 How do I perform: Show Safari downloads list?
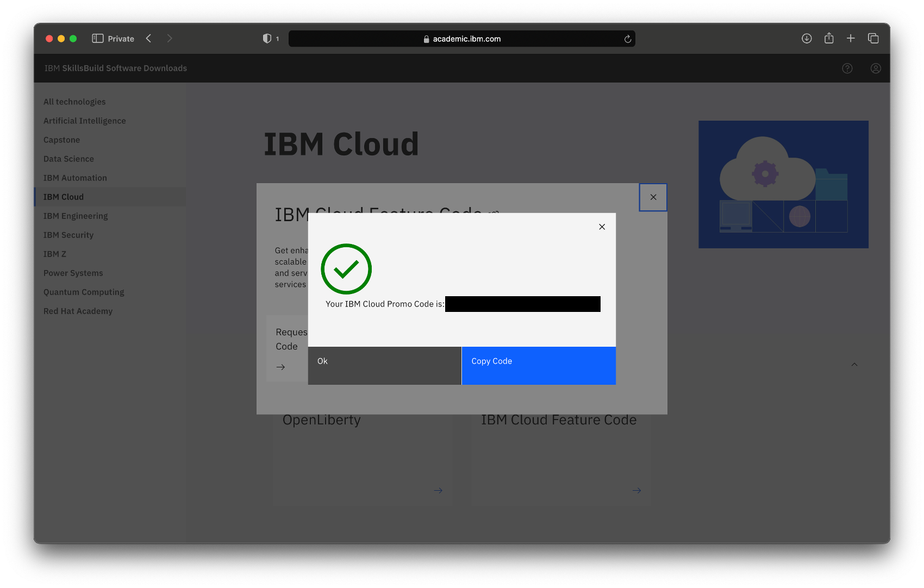[807, 39]
